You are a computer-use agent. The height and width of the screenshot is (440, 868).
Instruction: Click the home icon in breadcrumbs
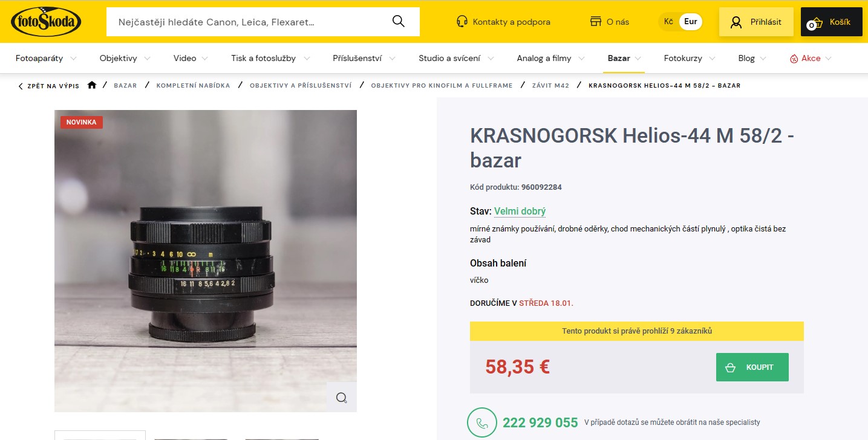click(x=92, y=85)
